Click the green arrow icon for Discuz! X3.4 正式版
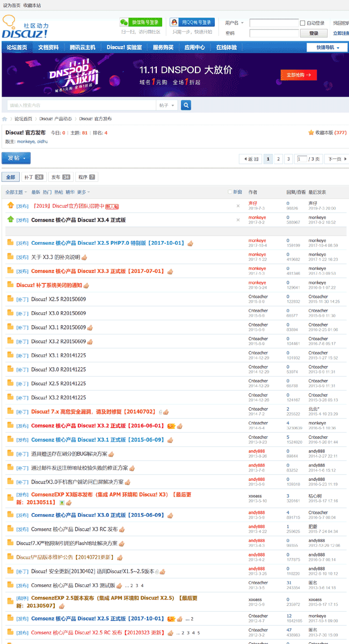This screenshot has height=644, width=349. coord(10,219)
